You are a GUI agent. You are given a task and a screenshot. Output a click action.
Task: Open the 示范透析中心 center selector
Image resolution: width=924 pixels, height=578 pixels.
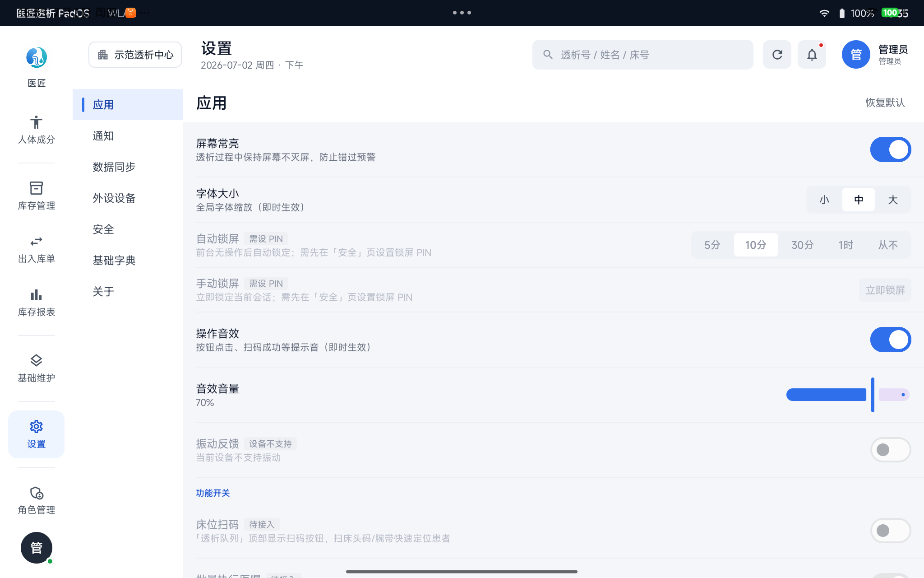(135, 55)
